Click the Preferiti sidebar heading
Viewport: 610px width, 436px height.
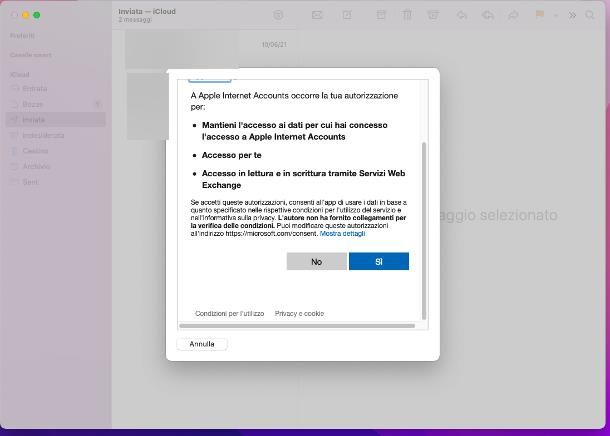tap(22, 36)
